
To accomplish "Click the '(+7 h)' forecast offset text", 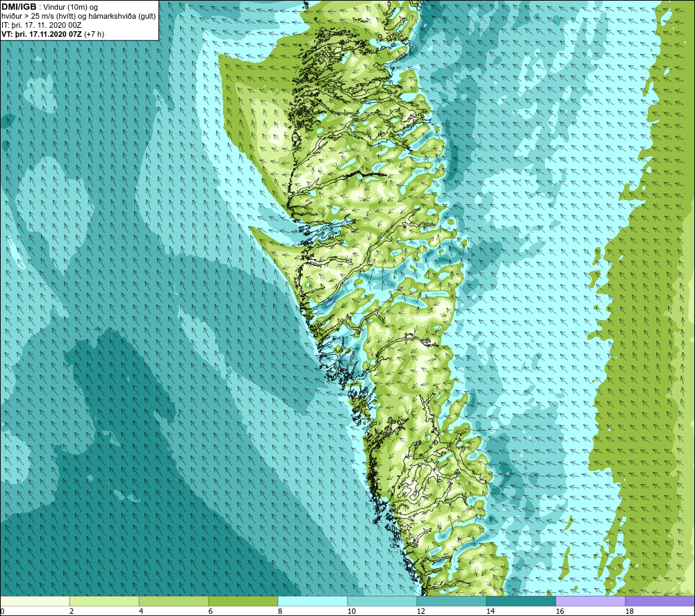I will click(94, 34).
